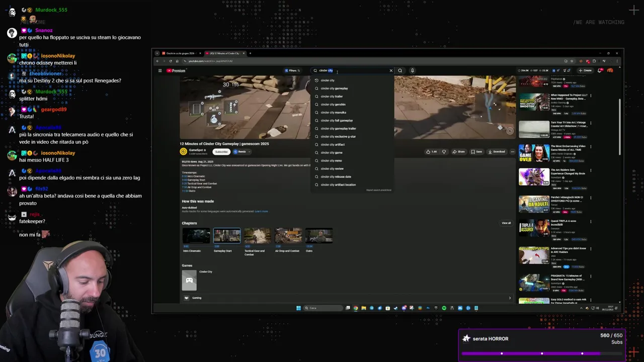
Task: Clear the search box with the X
Action: click(391, 70)
